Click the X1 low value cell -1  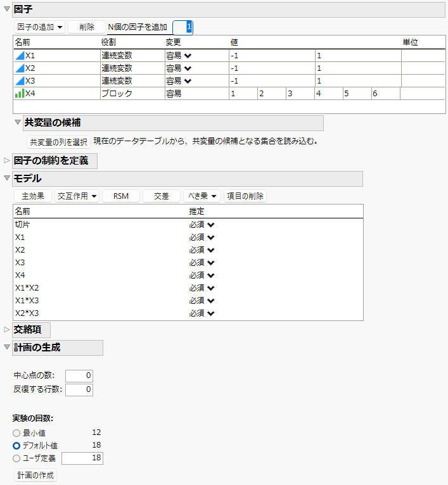272,56
